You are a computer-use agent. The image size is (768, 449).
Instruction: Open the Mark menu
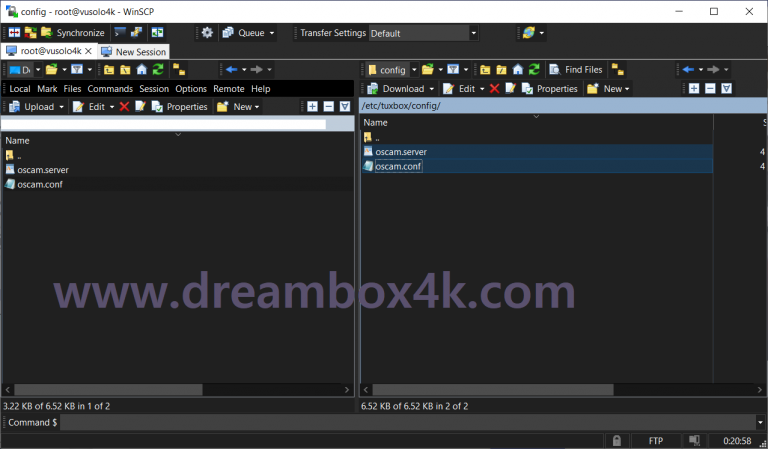coord(47,89)
